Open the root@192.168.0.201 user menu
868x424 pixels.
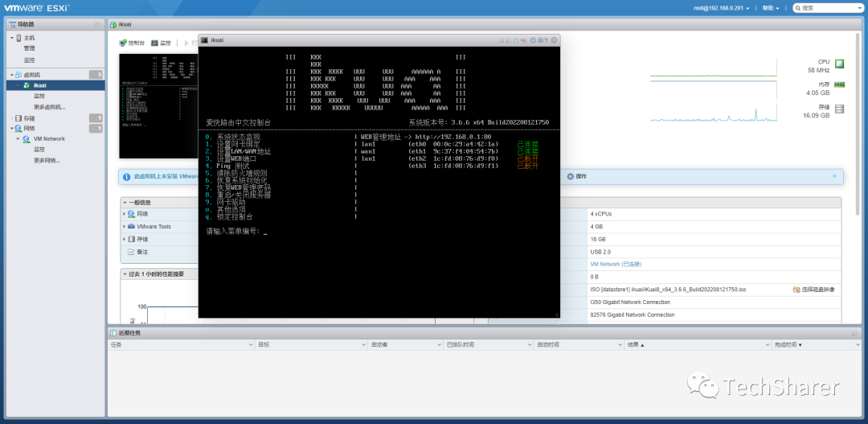point(722,8)
